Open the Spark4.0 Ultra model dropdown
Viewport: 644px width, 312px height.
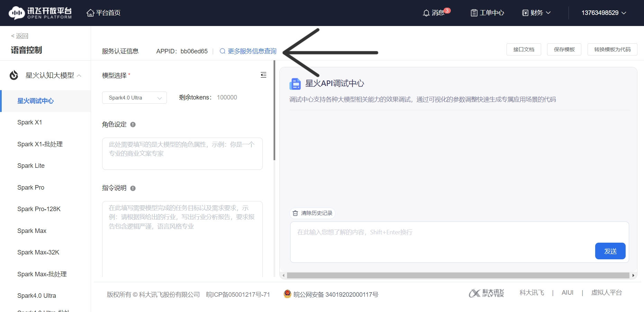tap(134, 98)
